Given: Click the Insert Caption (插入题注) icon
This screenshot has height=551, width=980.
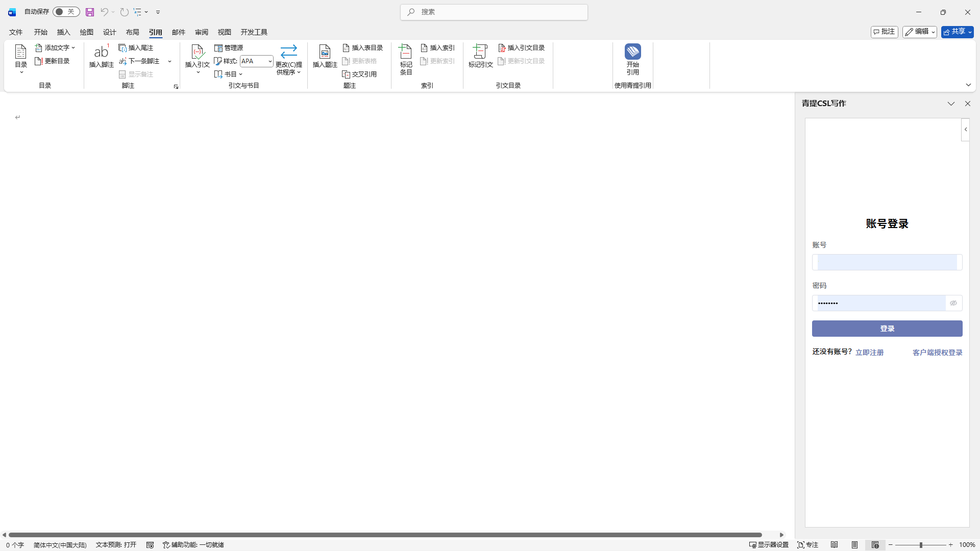Looking at the screenshot, I should (325, 52).
